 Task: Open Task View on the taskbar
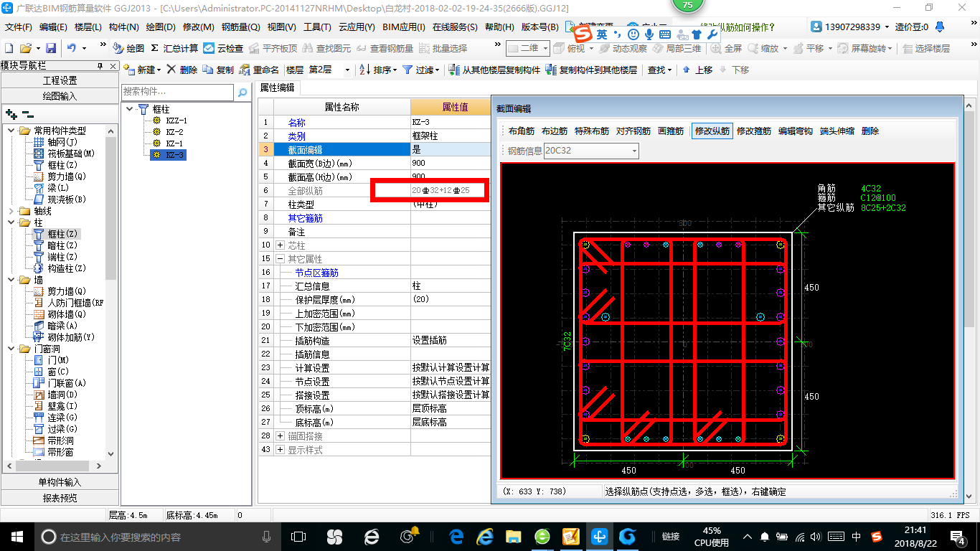tap(298, 536)
